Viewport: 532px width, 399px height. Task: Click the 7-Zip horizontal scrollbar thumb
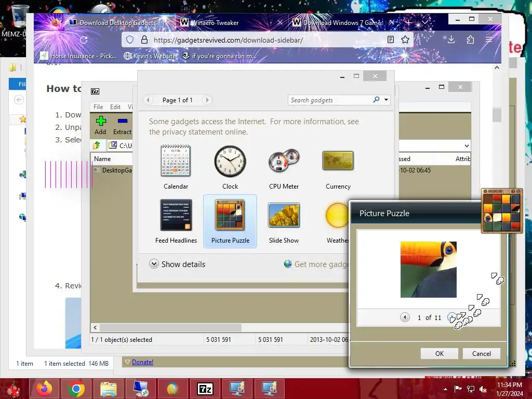tap(170, 327)
